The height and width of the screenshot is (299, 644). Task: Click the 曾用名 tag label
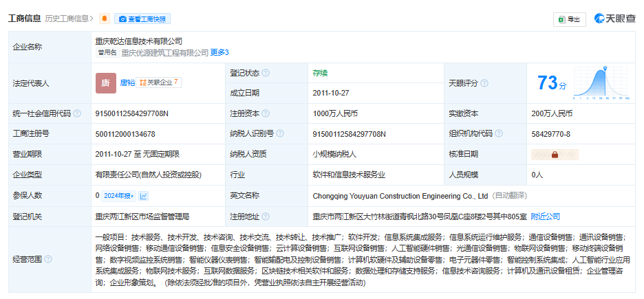click(107, 52)
